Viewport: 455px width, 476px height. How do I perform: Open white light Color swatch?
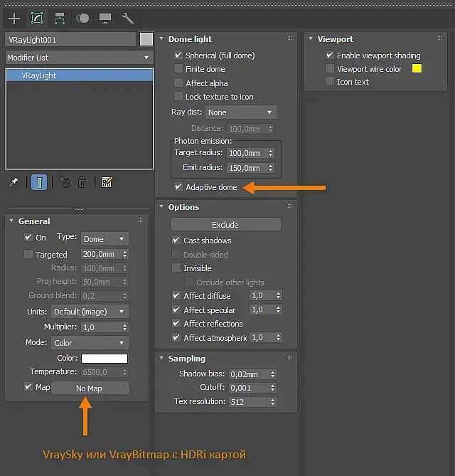point(105,359)
